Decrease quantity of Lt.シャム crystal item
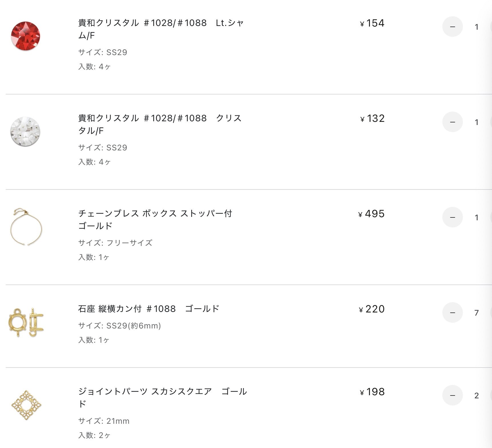Image resolution: width=492 pixels, height=448 pixels. [x=452, y=27]
